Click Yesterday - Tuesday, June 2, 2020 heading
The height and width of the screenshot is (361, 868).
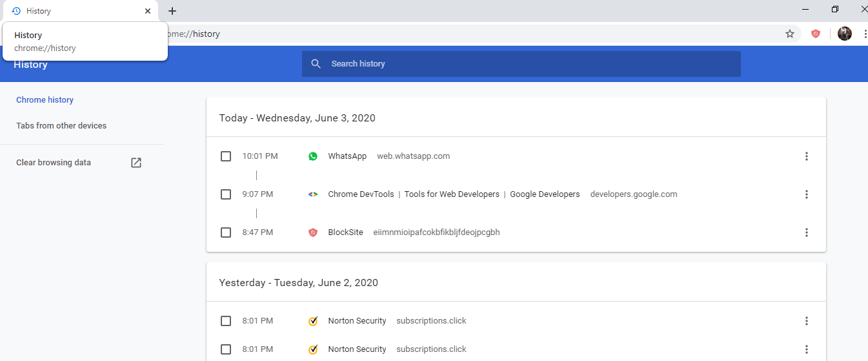pyautogui.click(x=299, y=283)
